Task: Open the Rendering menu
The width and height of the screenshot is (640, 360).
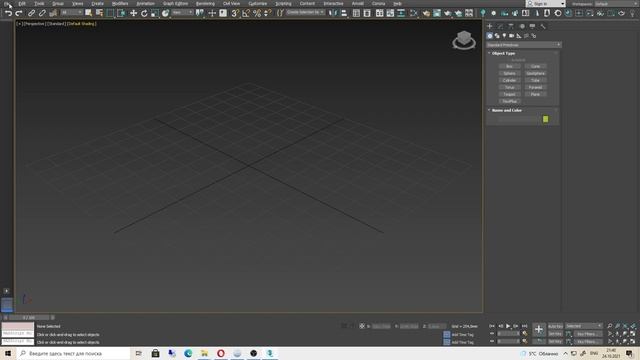Action: 205,4
